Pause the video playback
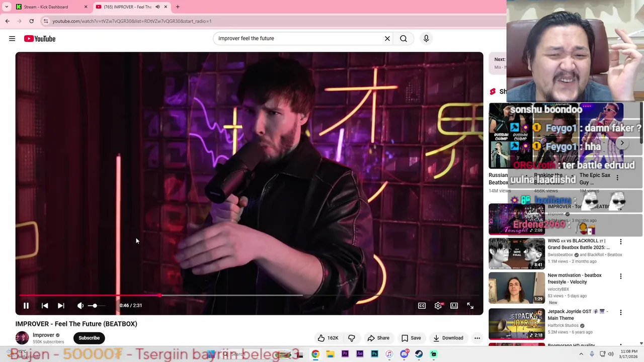This screenshot has height=362, width=644. (26, 305)
